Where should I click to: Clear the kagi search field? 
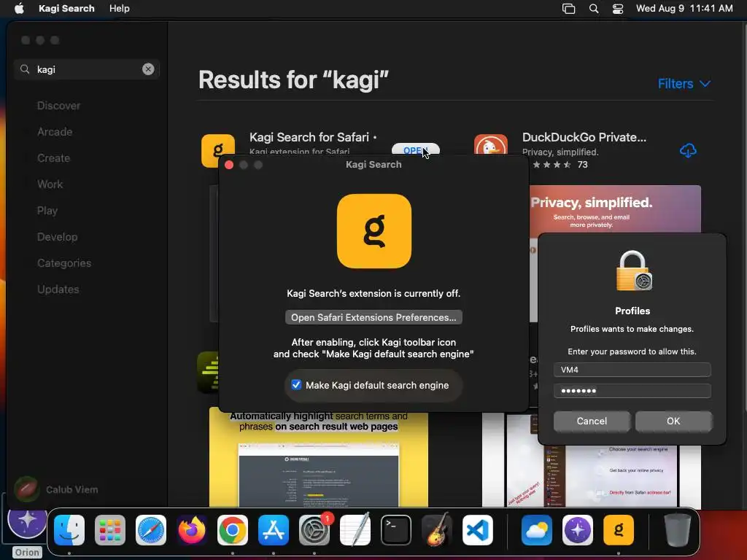pyautogui.click(x=148, y=69)
